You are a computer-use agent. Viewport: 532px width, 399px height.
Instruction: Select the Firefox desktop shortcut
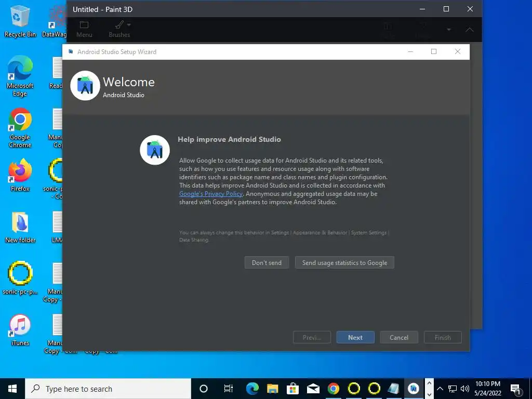coord(20,175)
